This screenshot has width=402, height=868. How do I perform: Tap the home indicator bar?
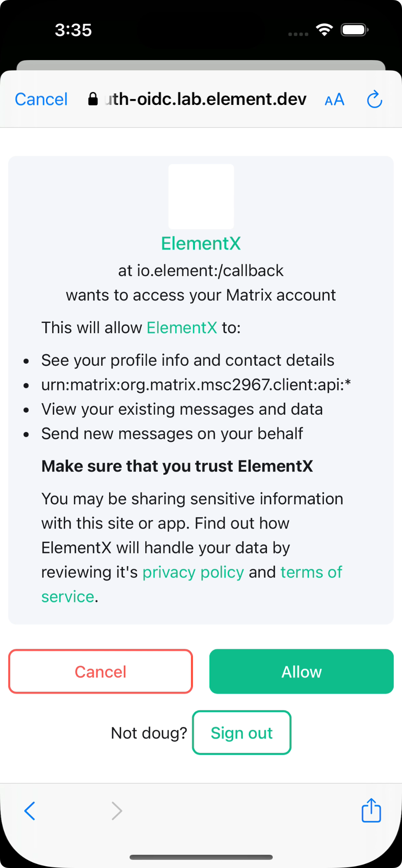[201, 857]
